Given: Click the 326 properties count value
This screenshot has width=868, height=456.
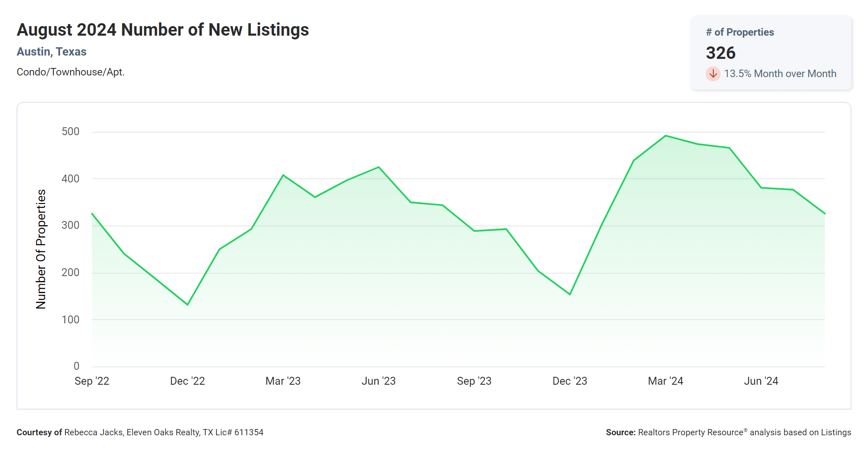Looking at the screenshot, I should point(721,53).
